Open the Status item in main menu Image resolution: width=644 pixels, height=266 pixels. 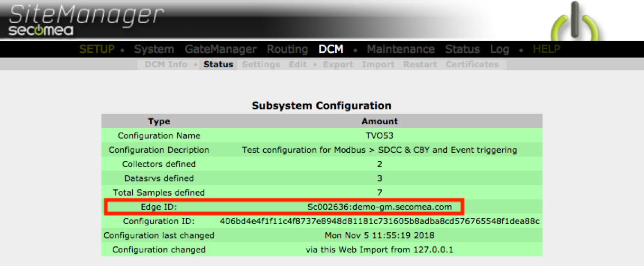(x=462, y=49)
